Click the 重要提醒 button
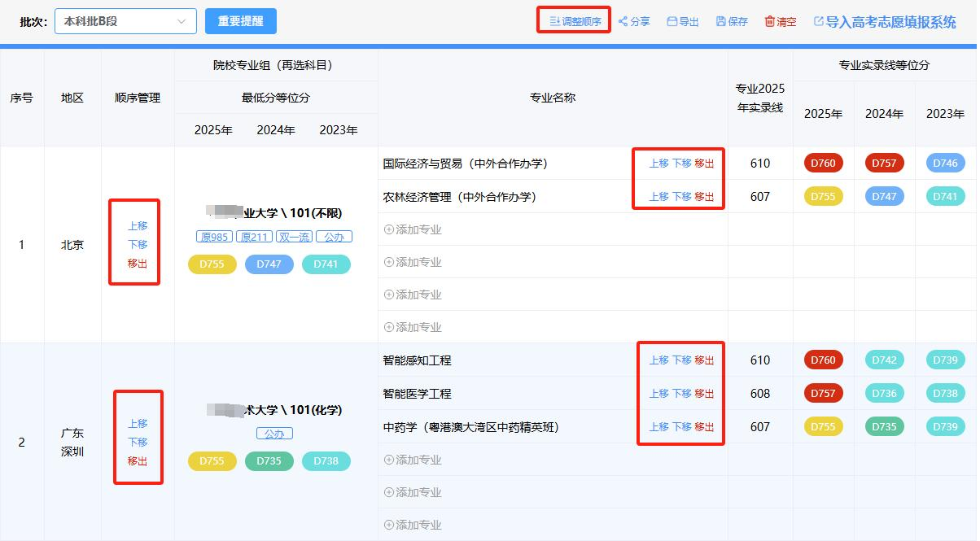This screenshot has height=541, width=980. (241, 21)
